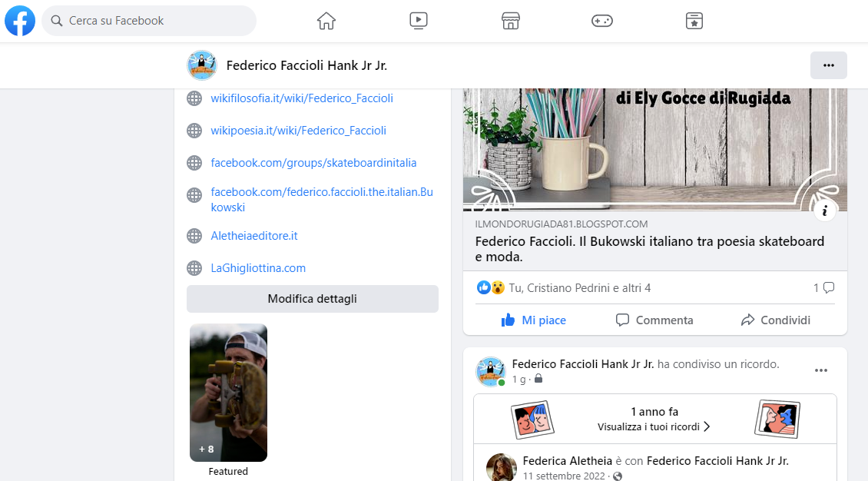Open the Gaming controller icon

pos(601,21)
